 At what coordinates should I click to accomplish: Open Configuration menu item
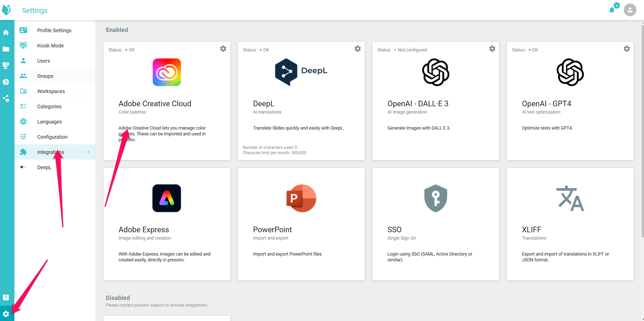click(x=55, y=137)
